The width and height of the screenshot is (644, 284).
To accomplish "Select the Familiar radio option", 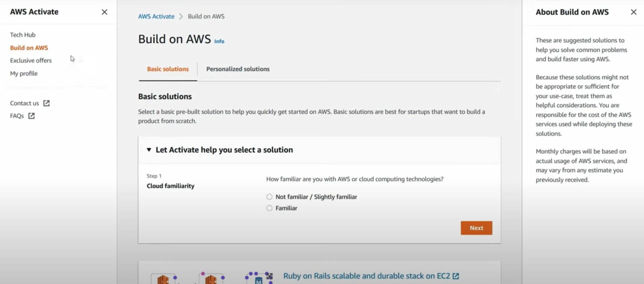I will tap(270, 208).
